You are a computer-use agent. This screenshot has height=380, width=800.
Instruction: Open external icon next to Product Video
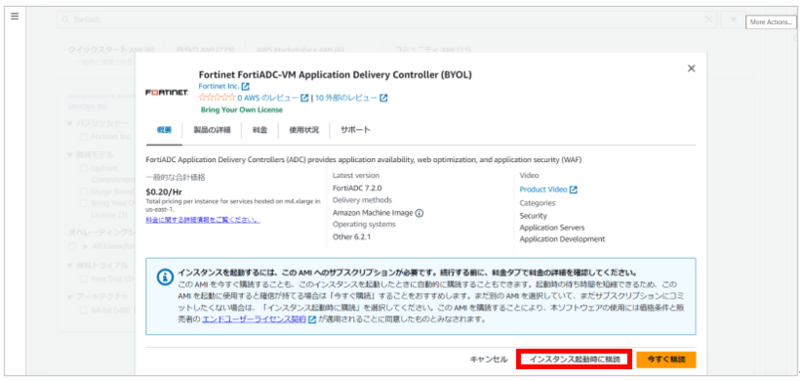[573, 189]
